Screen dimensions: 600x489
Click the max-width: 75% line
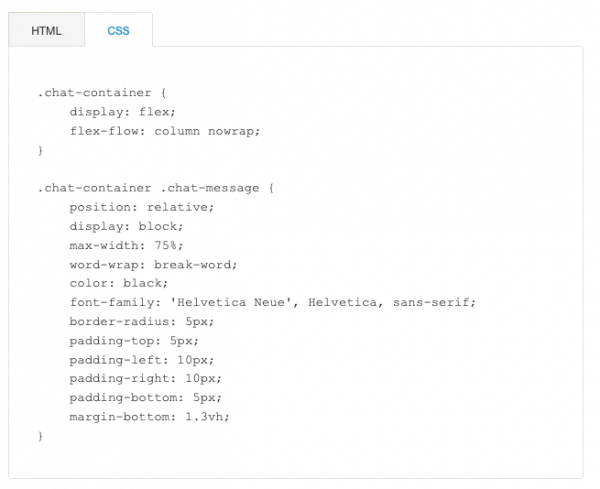pyautogui.click(x=126, y=245)
